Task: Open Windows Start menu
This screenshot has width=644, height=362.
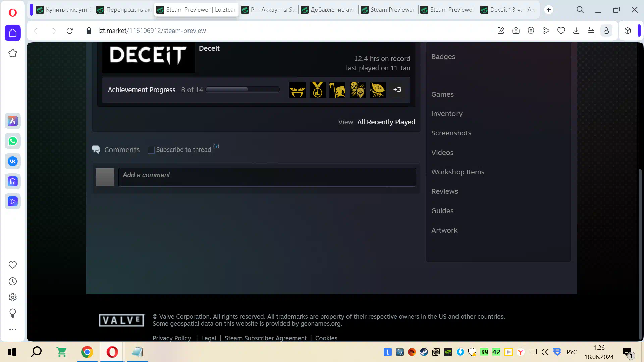Action: tap(12, 352)
